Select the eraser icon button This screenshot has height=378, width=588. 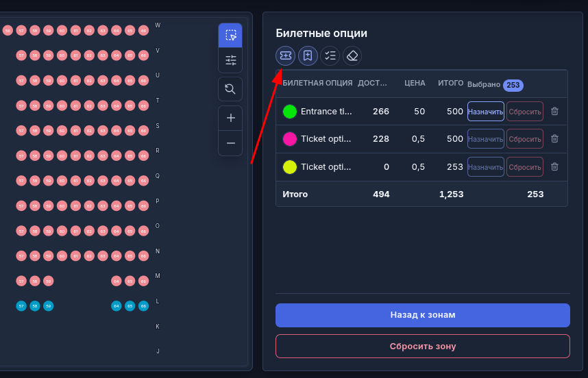[x=352, y=56]
